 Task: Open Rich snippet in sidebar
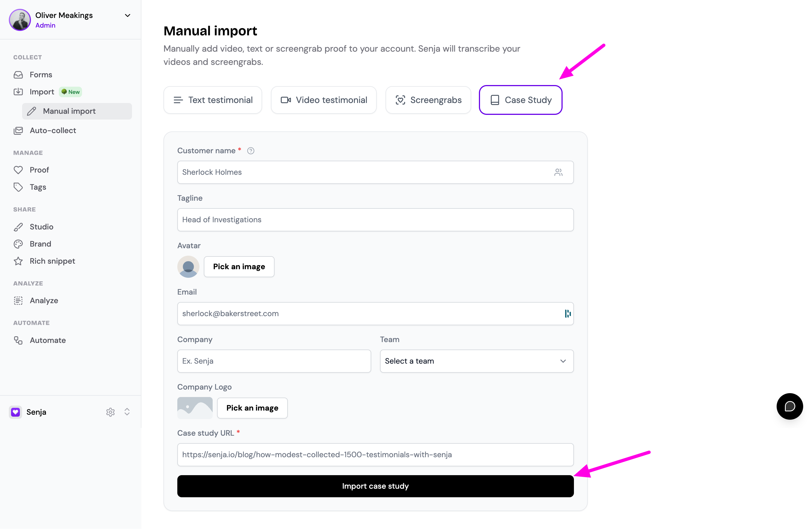click(x=52, y=261)
